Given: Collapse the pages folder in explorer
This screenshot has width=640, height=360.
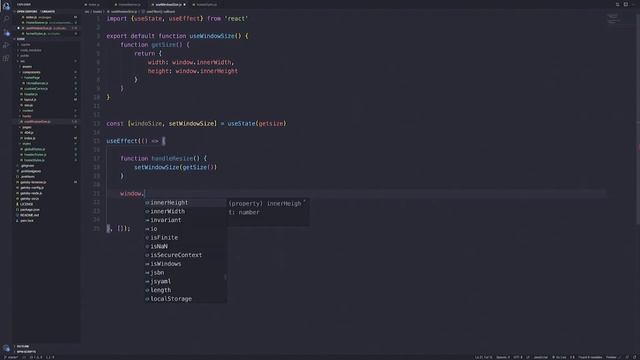Looking at the screenshot, I should [x=47, y=127].
